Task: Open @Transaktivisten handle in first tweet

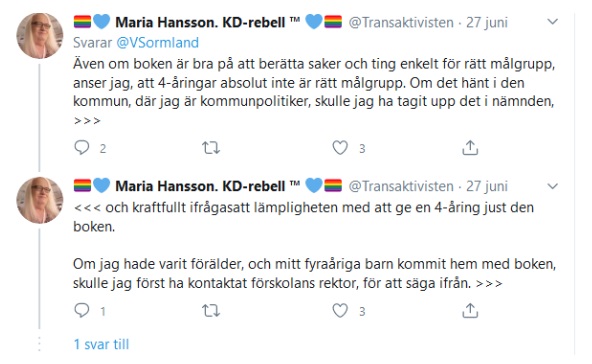Action: click(401, 23)
